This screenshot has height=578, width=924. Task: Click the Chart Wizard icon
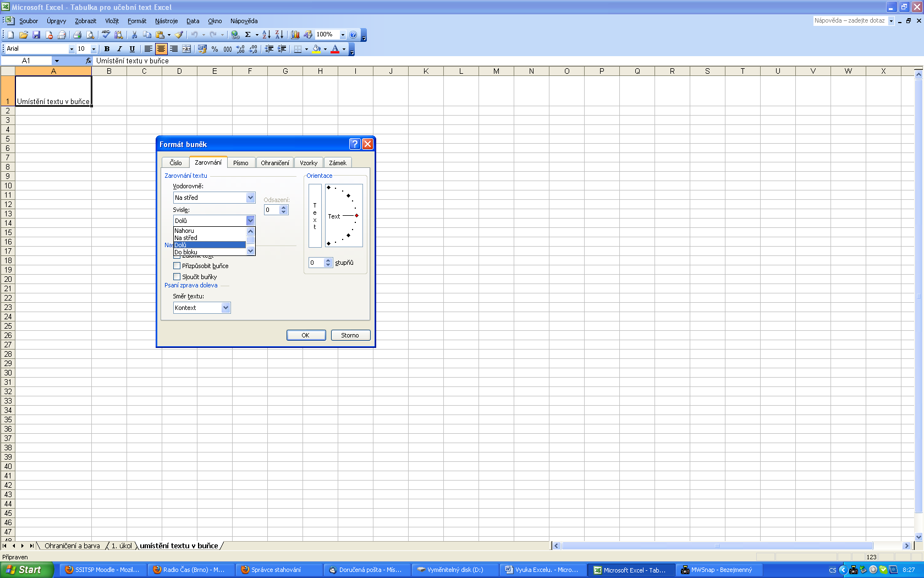click(x=295, y=35)
